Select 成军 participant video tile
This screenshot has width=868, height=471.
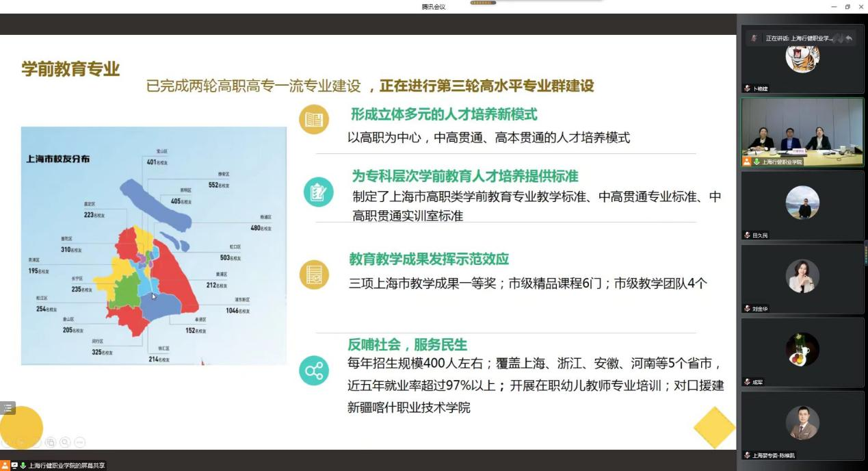(x=802, y=351)
